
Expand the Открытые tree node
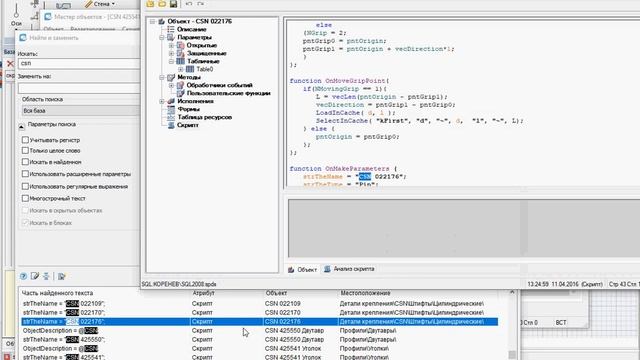pyautogui.click(x=171, y=45)
